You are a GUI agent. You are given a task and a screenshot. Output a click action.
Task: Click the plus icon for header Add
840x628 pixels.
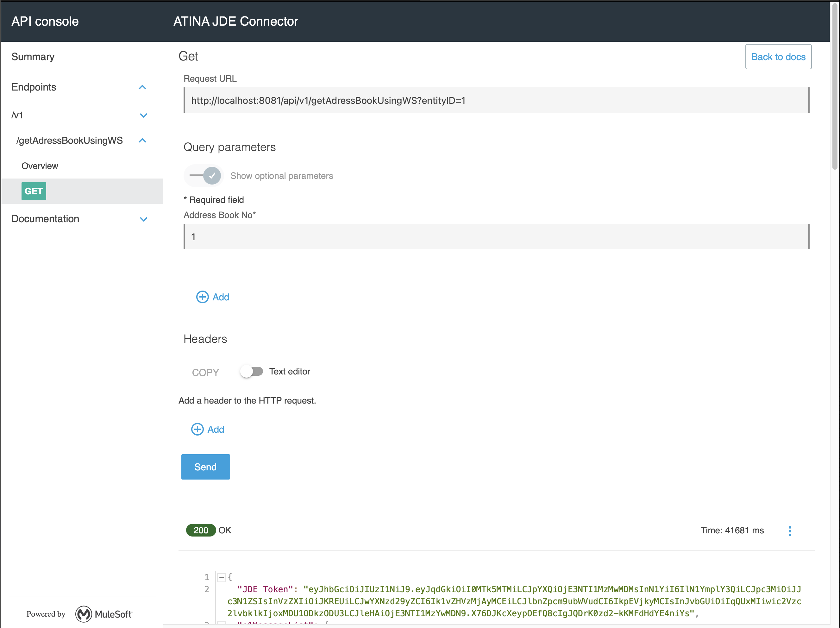[x=197, y=429]
